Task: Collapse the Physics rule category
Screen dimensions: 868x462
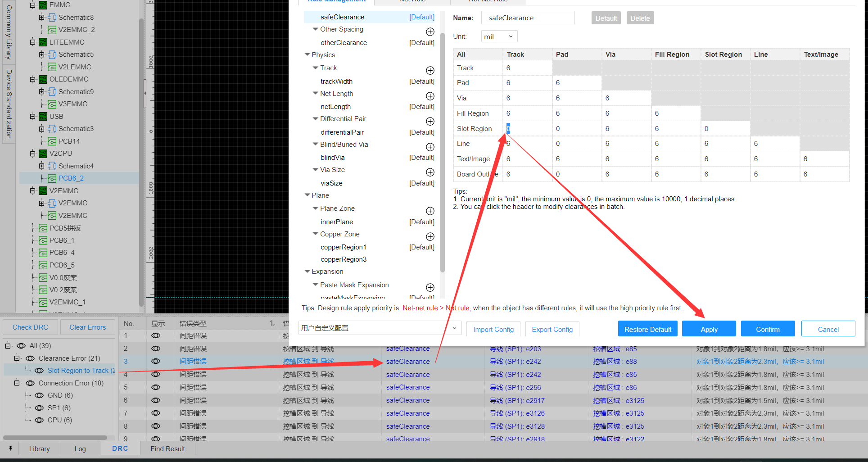Action: coord(307,55)
